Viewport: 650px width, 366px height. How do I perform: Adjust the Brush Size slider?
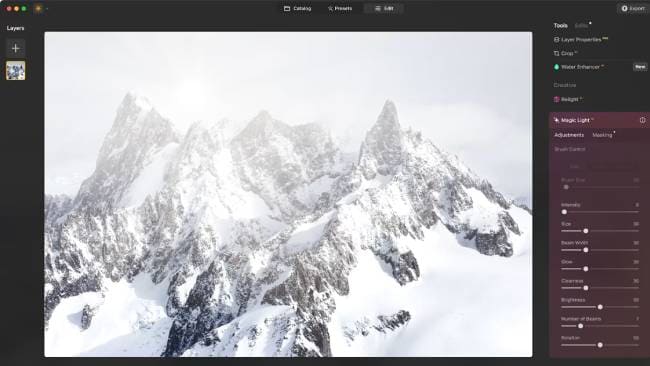tap(600, 187)
